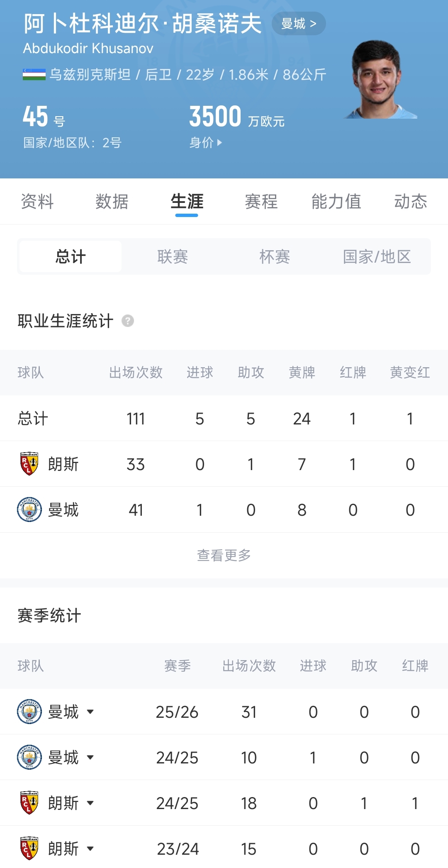Screen dimensions: 448x868
Task: Click the Manchester City crest in career stats
Action: click(x=29, y=510)
